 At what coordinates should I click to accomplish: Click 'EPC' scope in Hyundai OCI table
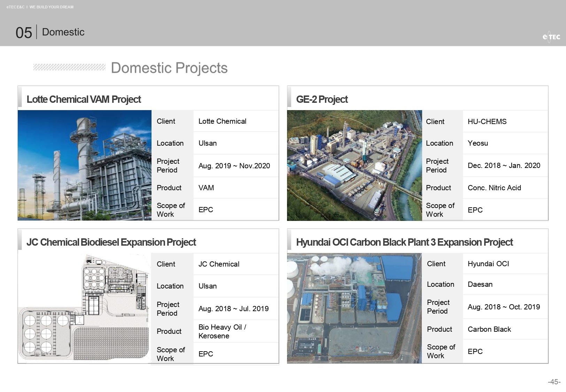click(475, 352)
